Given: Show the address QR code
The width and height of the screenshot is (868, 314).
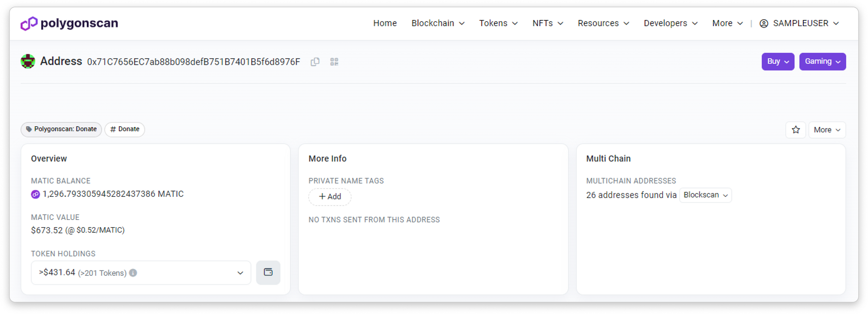Looking at the screenshot, I should click(x=334, y=62).
